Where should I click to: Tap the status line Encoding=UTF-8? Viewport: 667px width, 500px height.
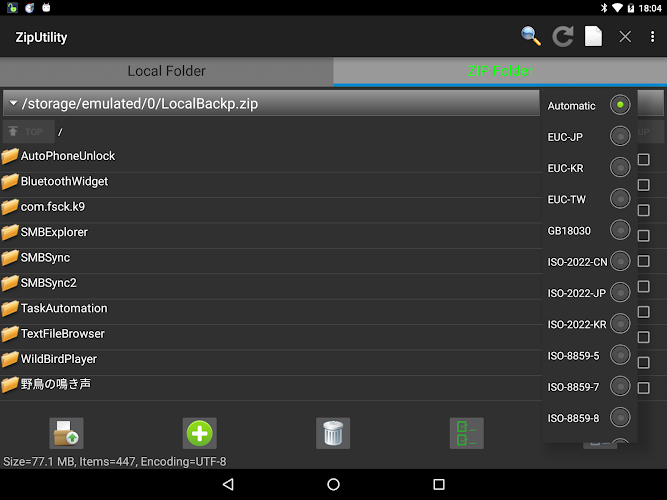tap(183, 462)
